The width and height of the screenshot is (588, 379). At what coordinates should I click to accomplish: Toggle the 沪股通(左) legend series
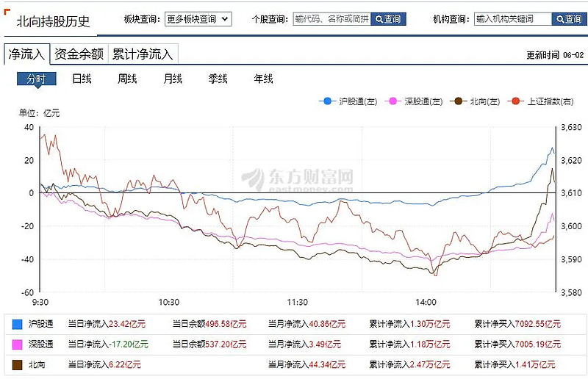(x=348, y=101)
